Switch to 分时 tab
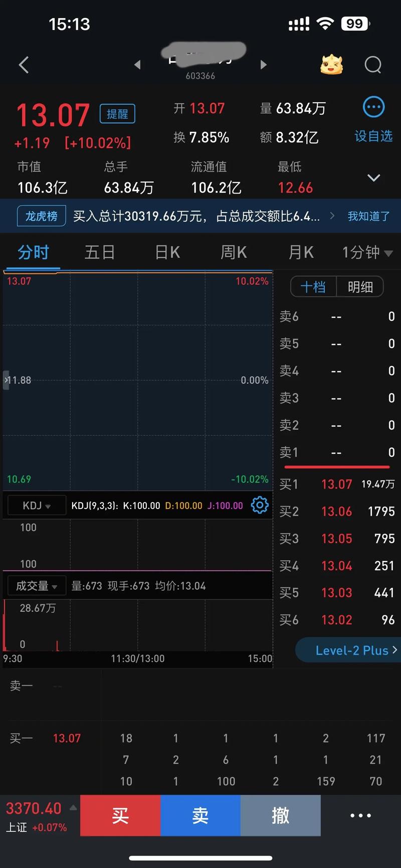This screenshot has width=401, height=868. pyautogui.click(x=33, y=252)
